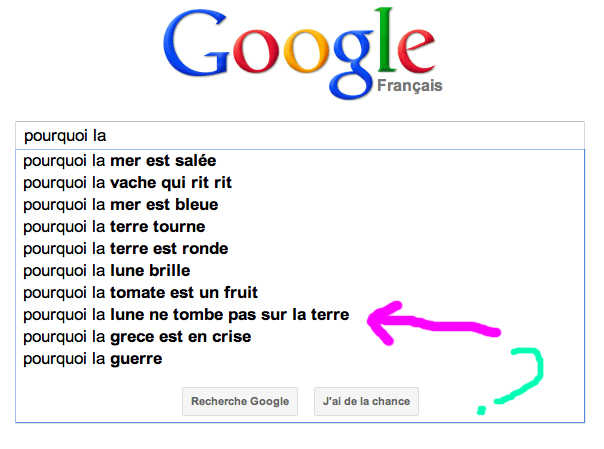604x449 pixels.
Task: Click the "J'ai de la chance" button
Action: [x=366, y=402]
